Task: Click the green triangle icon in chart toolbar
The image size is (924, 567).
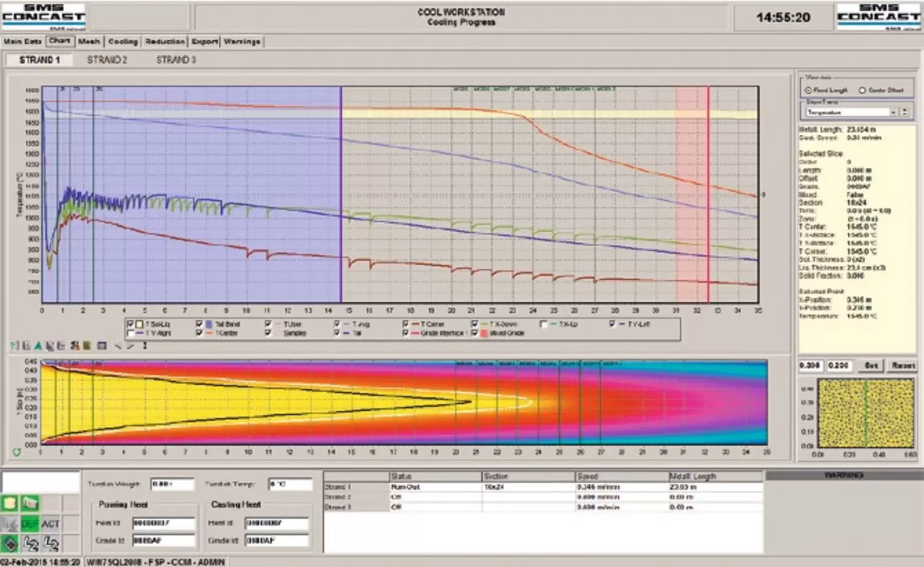Action: click(x=38, y=346)
